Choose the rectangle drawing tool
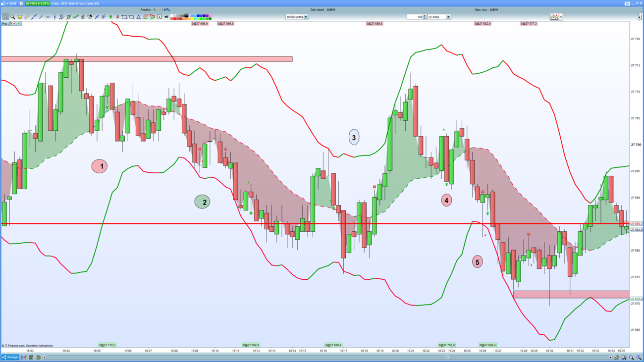Screen dimensions: 644x362 point(124,17)
